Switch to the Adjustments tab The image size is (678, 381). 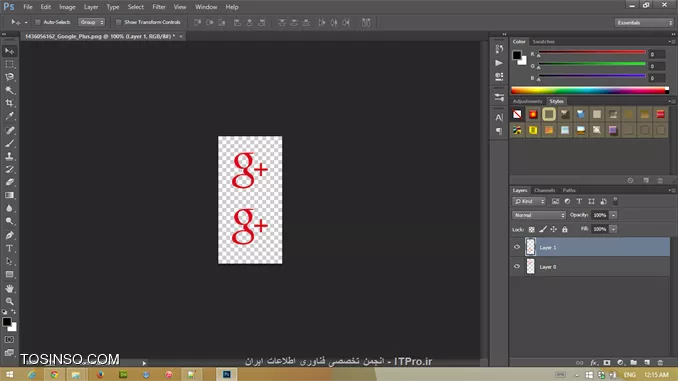coord(527,101)
